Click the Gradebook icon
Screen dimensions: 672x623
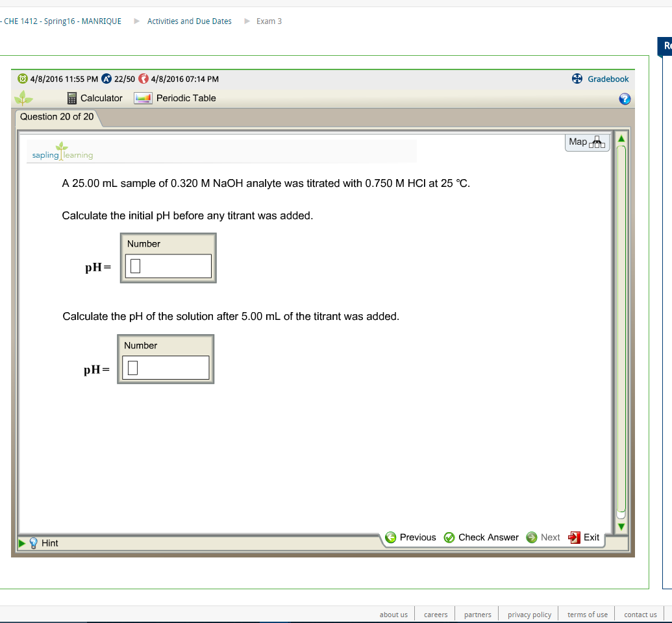(x=577, y=79)
